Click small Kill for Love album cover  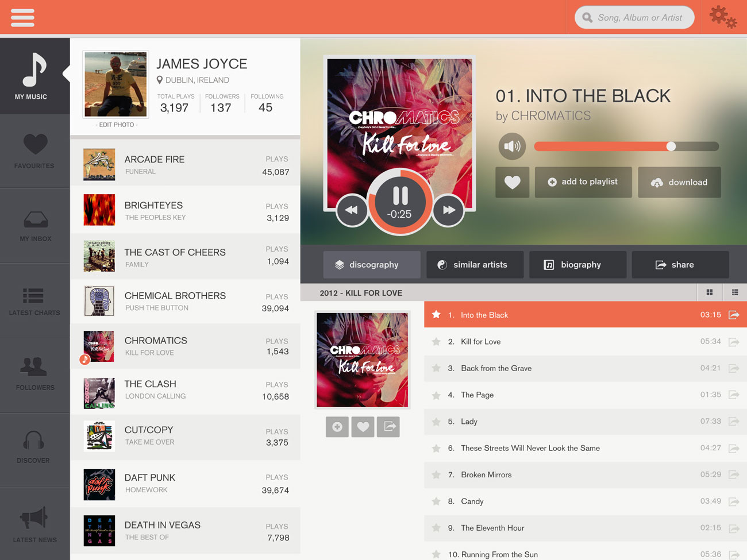tap(362, 360)
